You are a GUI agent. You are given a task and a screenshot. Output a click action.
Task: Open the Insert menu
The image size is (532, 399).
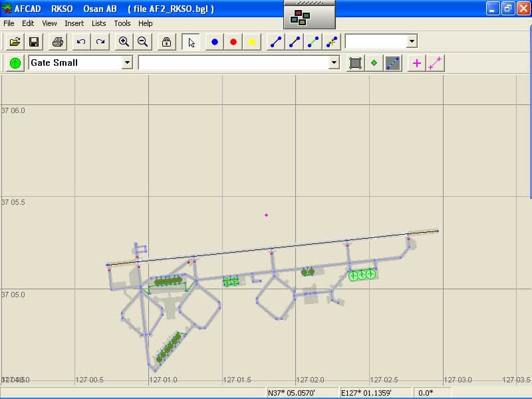[74, 23]
